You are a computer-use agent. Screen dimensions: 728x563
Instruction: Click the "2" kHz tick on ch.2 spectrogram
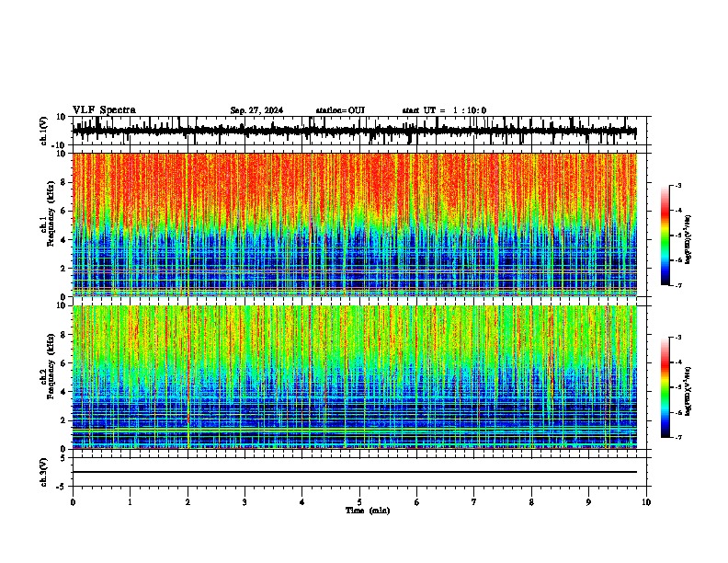pyautogui.click(x=63, y=420)
